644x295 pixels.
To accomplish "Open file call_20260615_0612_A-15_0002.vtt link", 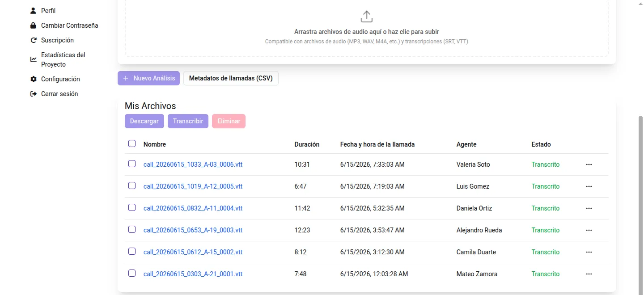I will pyautogui.click(x=193, y=252).
